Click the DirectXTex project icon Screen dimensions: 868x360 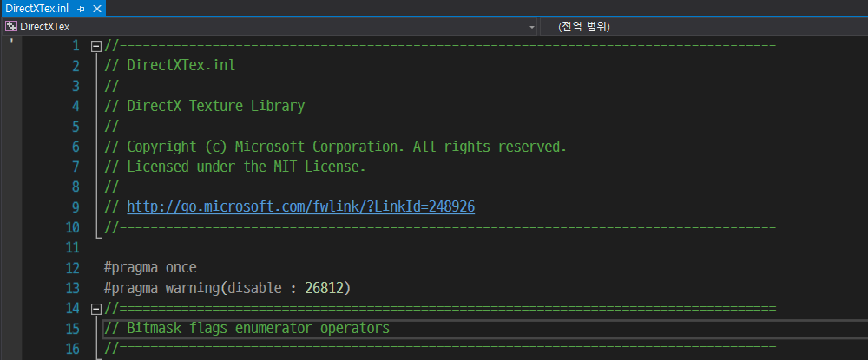point(10,27)
